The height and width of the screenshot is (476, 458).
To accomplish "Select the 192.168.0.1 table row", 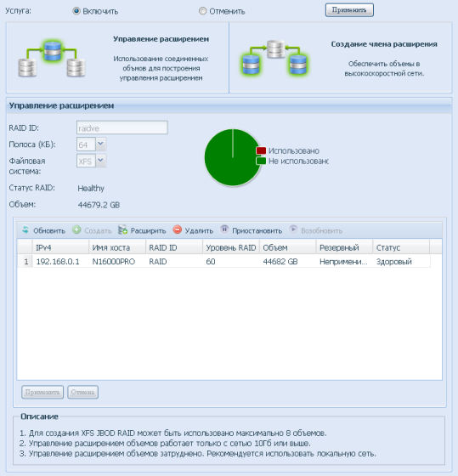I will pos(223,262).
